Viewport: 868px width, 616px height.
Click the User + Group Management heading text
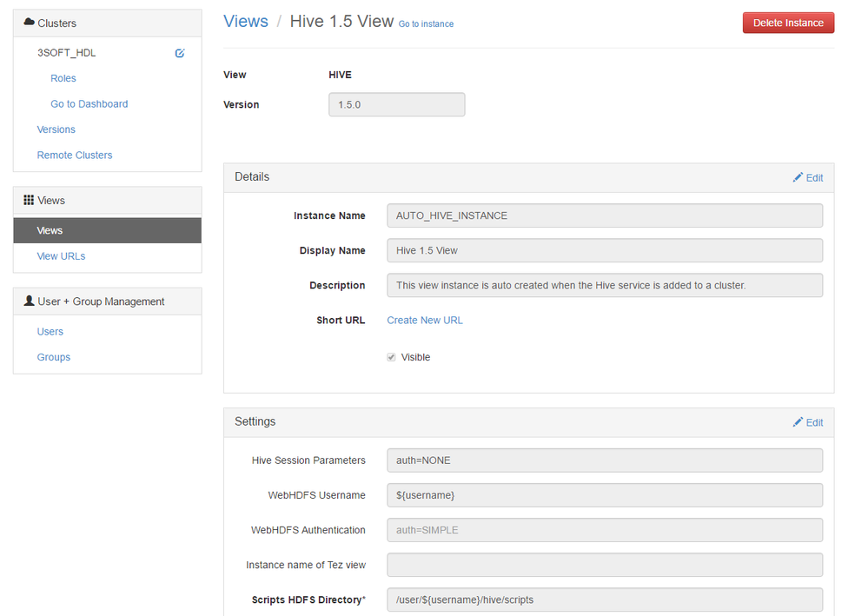coord(101,301)
